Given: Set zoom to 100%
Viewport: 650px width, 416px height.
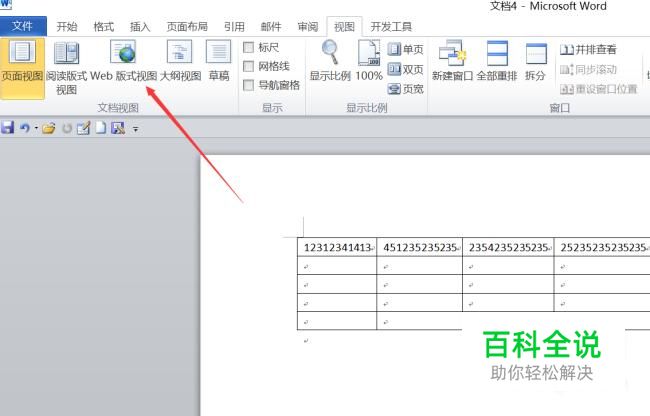Looking at the screenshot, I should tap(369, 61).
